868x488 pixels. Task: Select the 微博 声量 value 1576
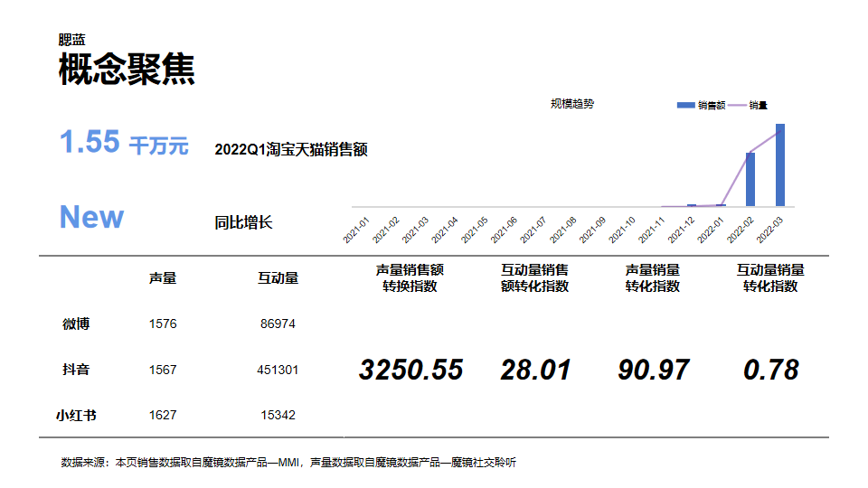[x=163, y=324]
